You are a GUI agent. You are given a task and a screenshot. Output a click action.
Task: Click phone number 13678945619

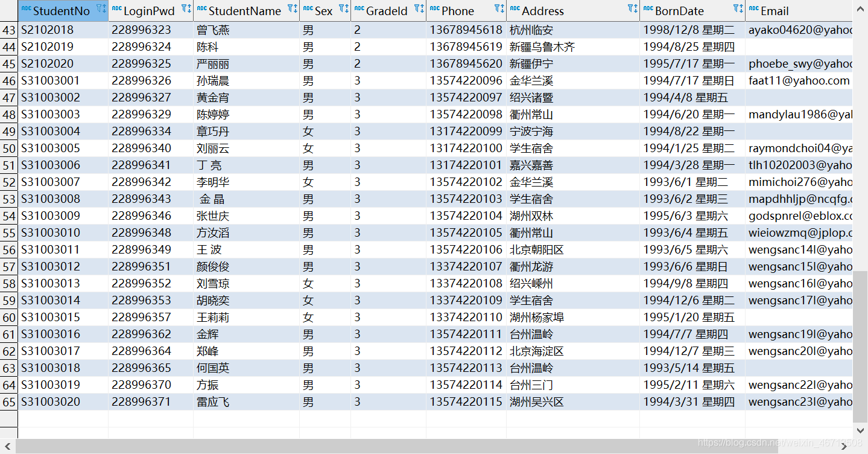click(x=466, y=46)
